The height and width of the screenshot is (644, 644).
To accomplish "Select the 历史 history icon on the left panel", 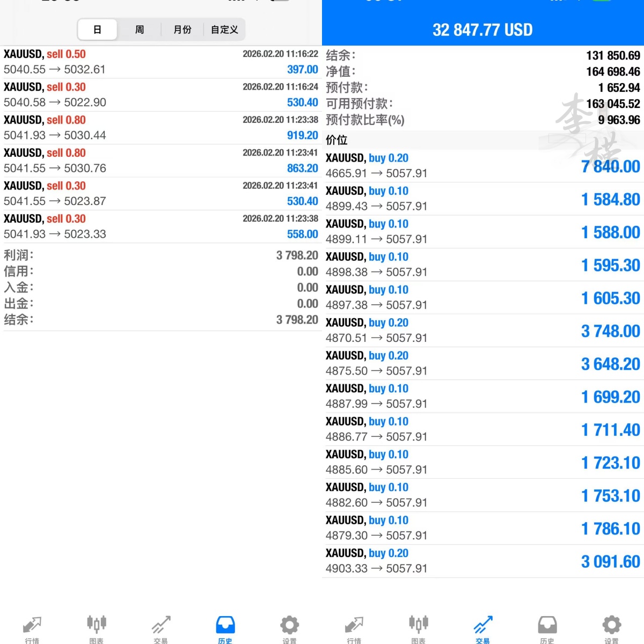I will pos(225,628).
